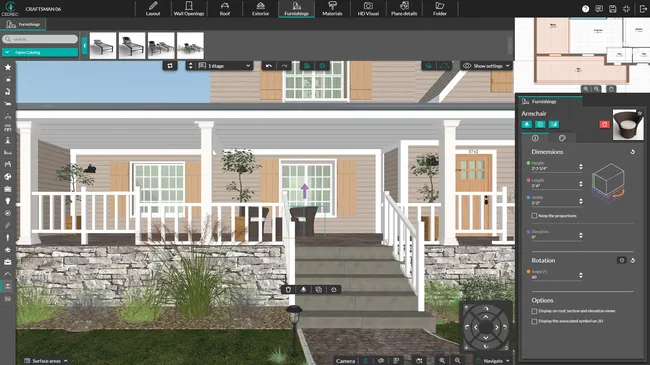The height and width of the screenshot is (365, 650).
Task: Enable Keep the proportions checkbox
Action: [x=534, y=216]
